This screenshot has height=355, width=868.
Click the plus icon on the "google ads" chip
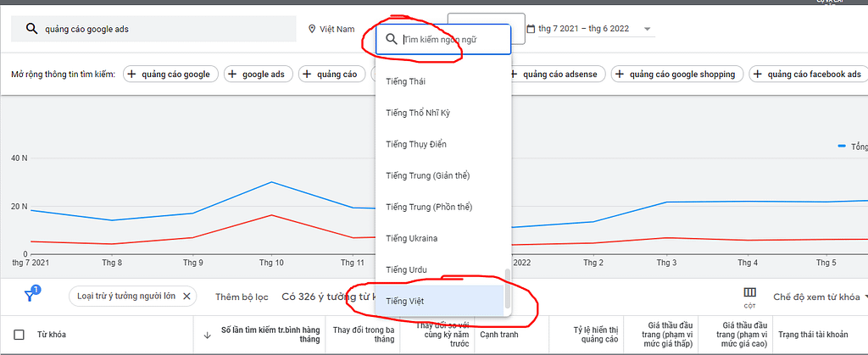[232, 74]
